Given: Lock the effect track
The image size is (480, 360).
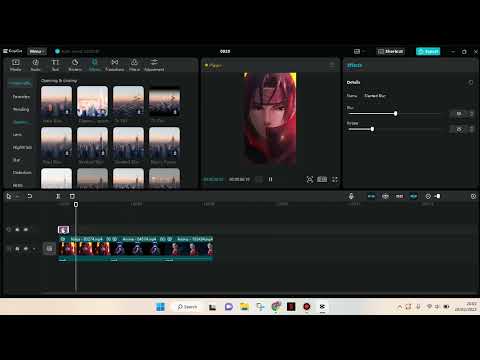Looking at the screenshot, I should 17,229.
